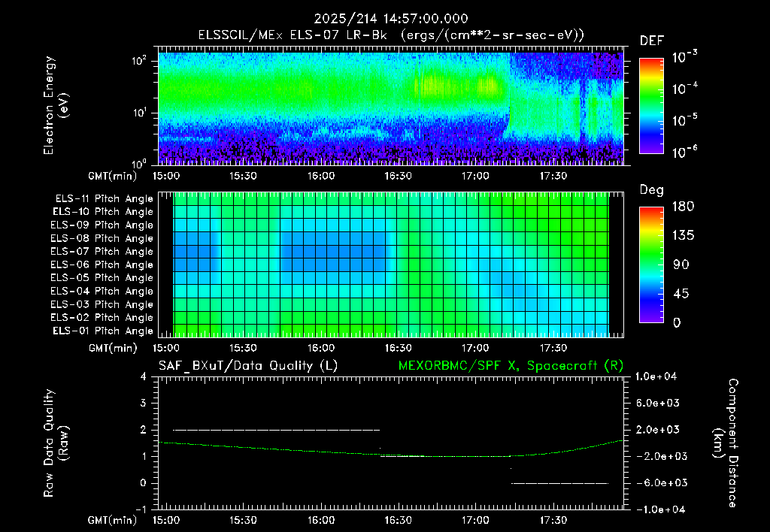Click the Electron Energy (eV) axis title
770x532 pixels.
point(56,105)
